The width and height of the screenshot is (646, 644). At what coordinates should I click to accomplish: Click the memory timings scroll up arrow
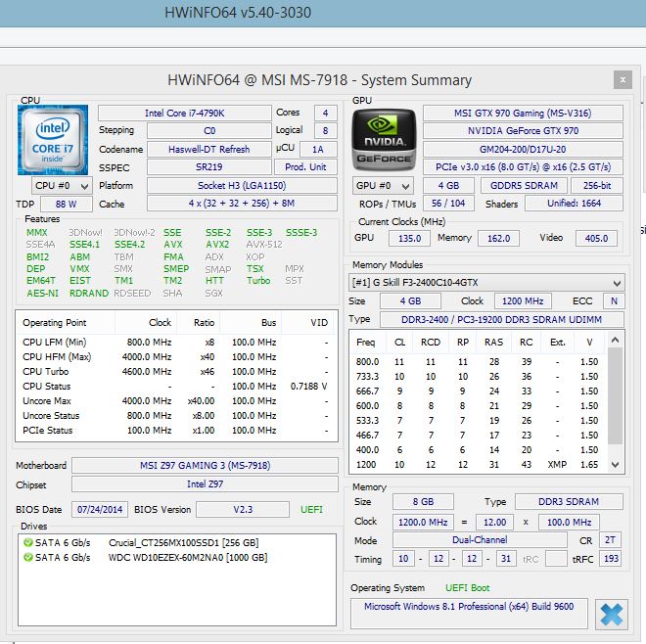[615, 340]
